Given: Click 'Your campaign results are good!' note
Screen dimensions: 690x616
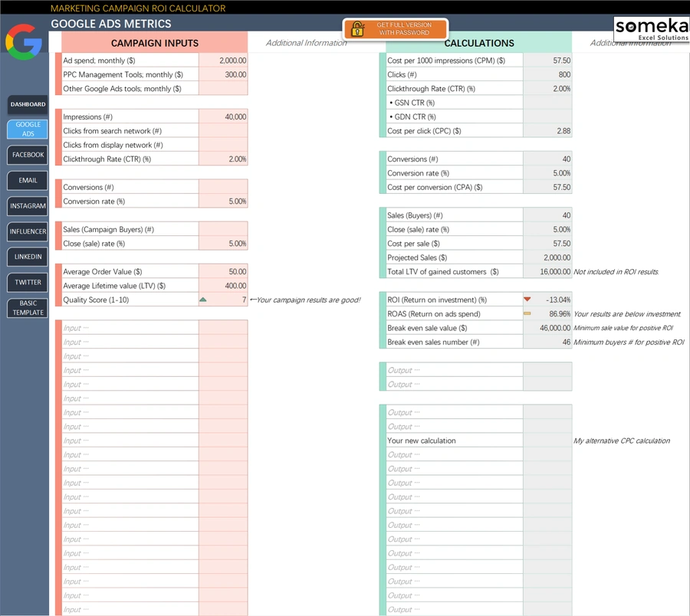Looking at the screenshot, I should [x=305, y=300].
